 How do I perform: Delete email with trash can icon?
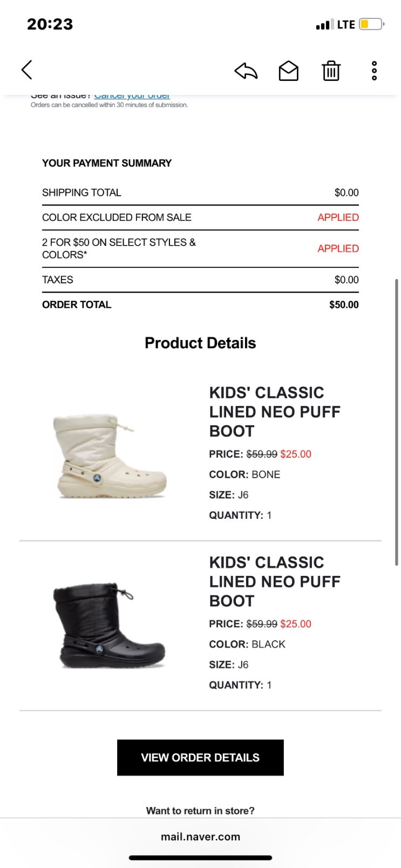point(331,71)
